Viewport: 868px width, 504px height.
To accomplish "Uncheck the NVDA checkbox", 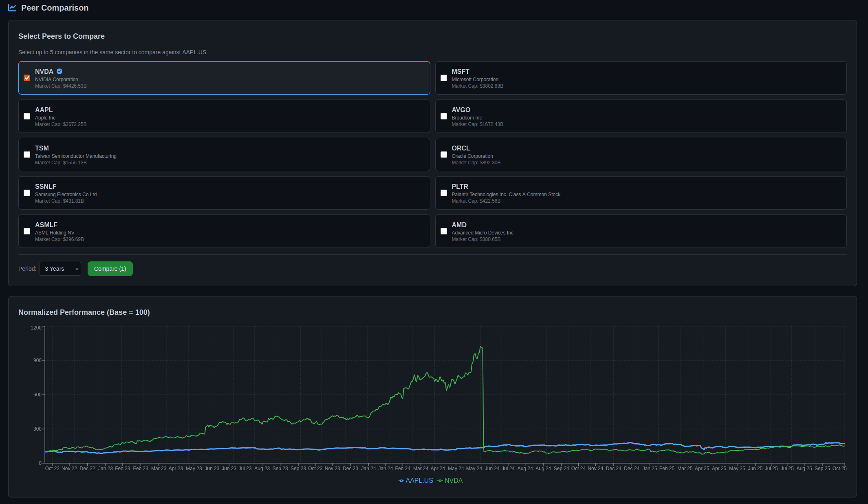I will pyautogui.click(x=27, y=78).
